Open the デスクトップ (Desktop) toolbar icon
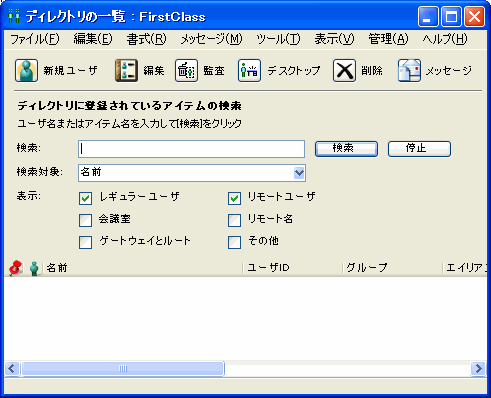Image resolution: width=491 pixels, height=398 pixels. [249, 70]
